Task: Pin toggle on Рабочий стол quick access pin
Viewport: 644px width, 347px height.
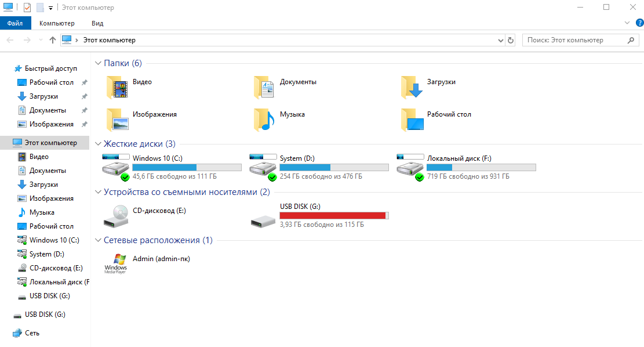Action: pos(84,82)
